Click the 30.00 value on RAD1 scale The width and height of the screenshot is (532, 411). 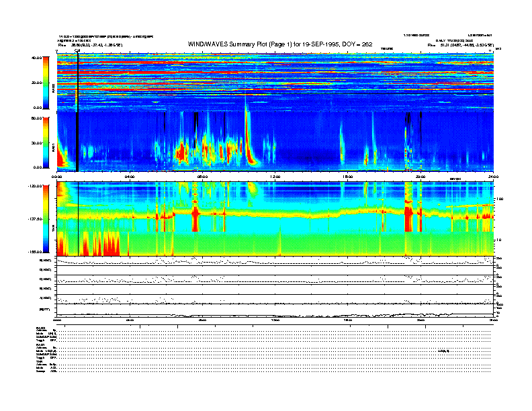36,143
